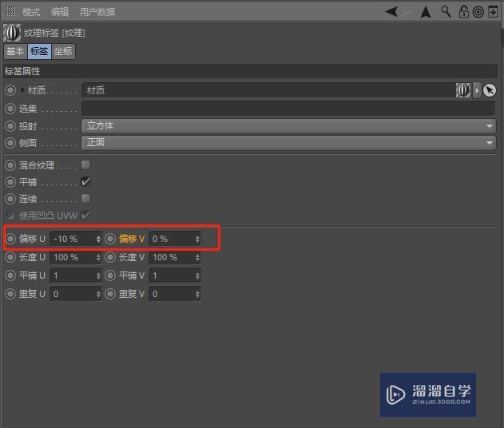Click the 重复 U stepper arrows

98,294
